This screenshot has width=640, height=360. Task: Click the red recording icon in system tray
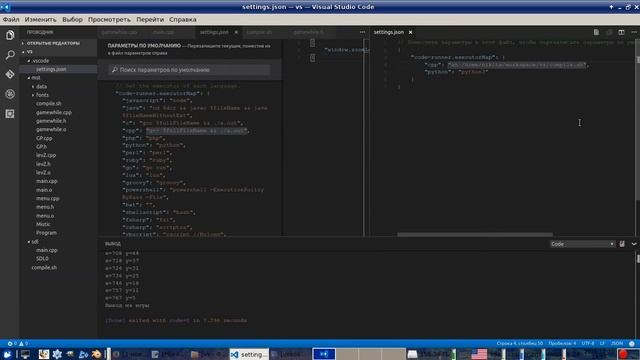pyautogui.click(x=623, y=354)
